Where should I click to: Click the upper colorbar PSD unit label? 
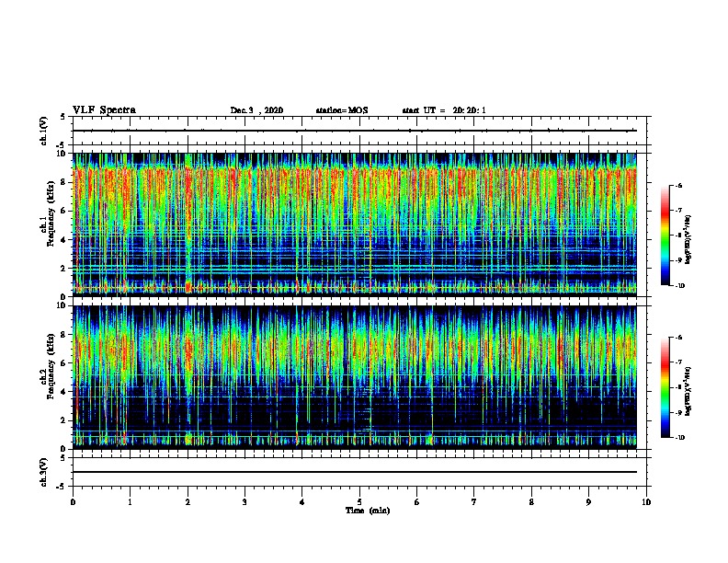pyautogui.click(x=688, y=240)
